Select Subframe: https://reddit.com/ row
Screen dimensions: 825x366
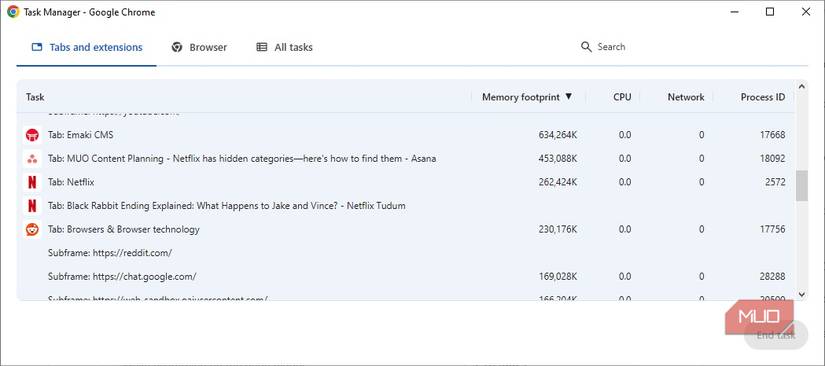click(406, 253)
